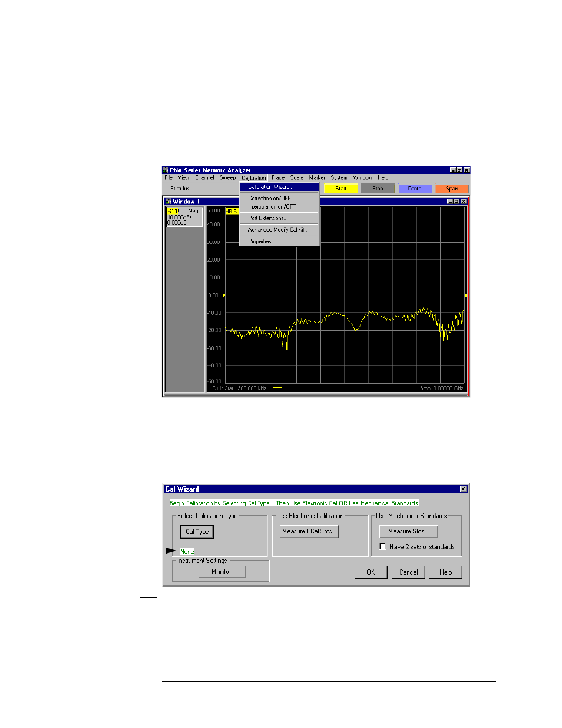Select the S11 Log Mag trace status

tap(184, 216)
